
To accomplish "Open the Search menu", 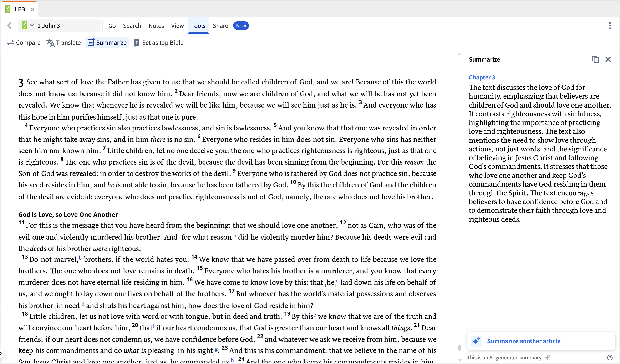I will pyautogui.click(x=132, y=26).
